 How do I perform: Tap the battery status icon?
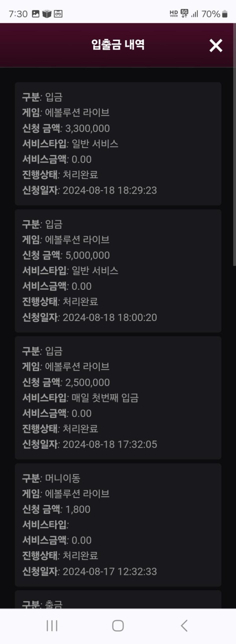(225, 14)
